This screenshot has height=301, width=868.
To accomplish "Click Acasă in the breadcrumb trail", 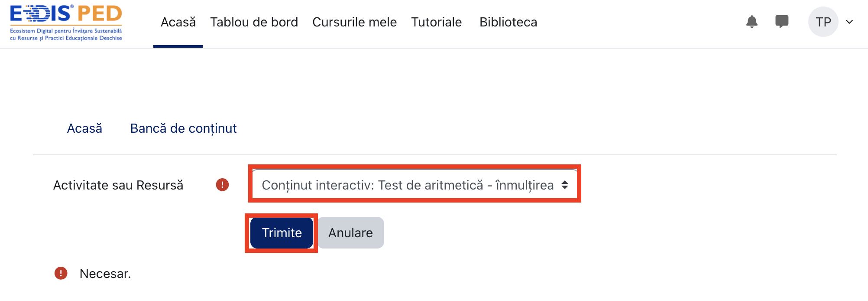I will point(84,128).
